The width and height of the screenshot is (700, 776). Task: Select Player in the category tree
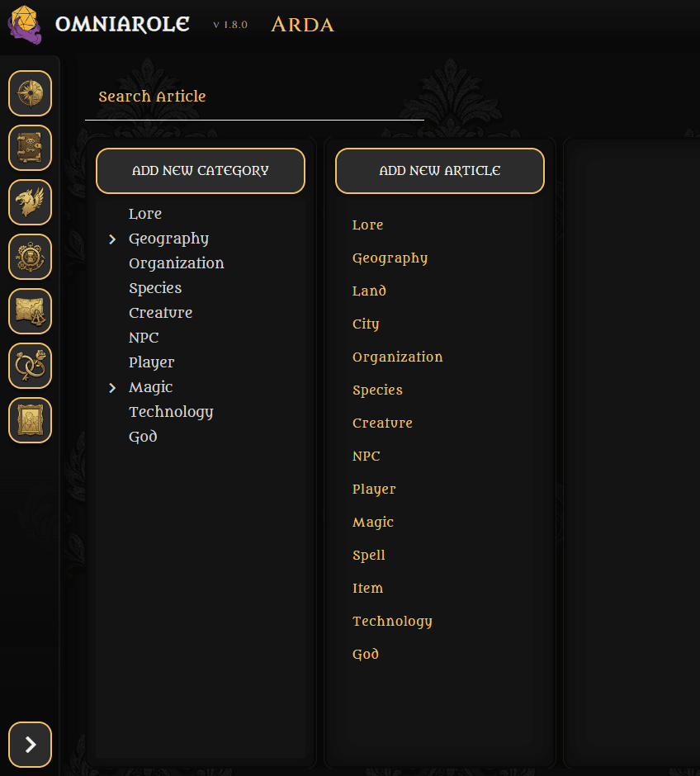(151, 362)
